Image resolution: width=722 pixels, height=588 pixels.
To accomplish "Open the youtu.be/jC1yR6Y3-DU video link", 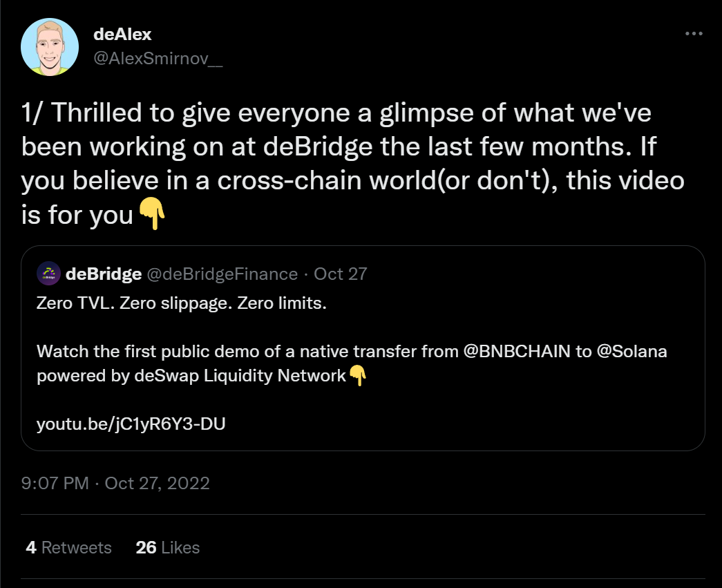I will tap(131, 423).
